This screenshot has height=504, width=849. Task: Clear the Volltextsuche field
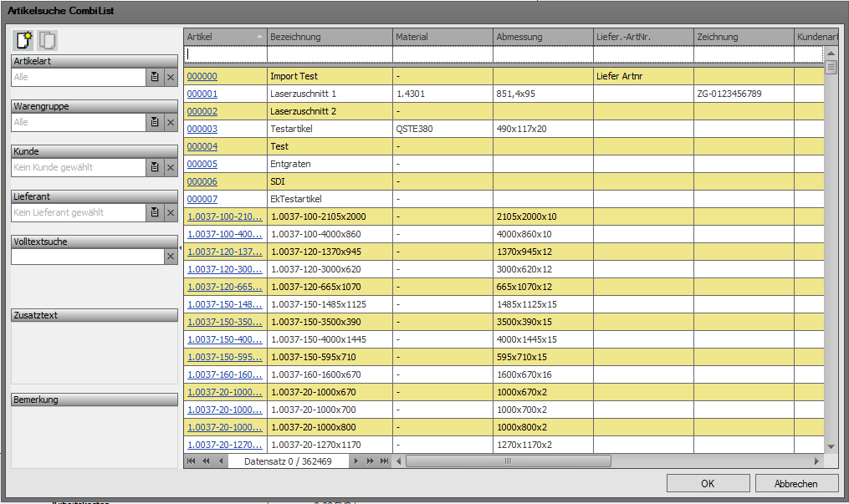(x=171, y=257)
